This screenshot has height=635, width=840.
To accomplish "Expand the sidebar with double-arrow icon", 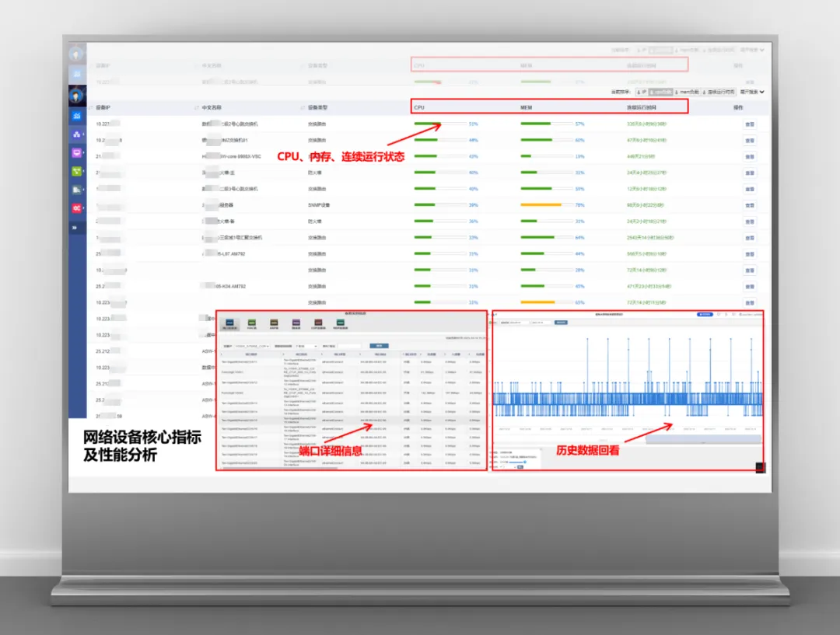I will 75,228.
